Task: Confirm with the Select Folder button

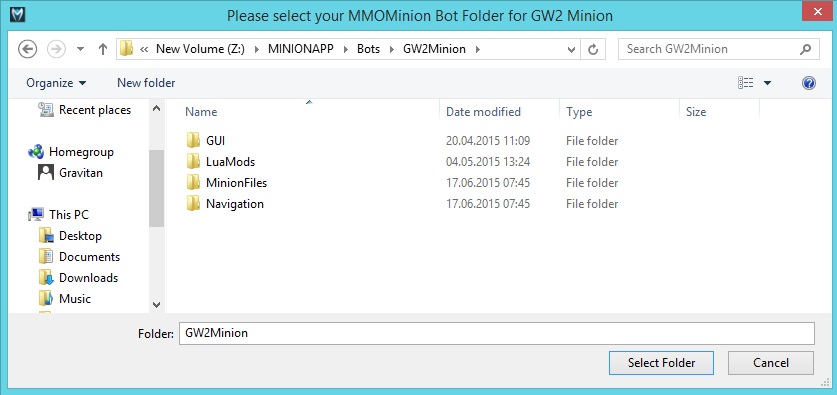Action: (661, 363)
